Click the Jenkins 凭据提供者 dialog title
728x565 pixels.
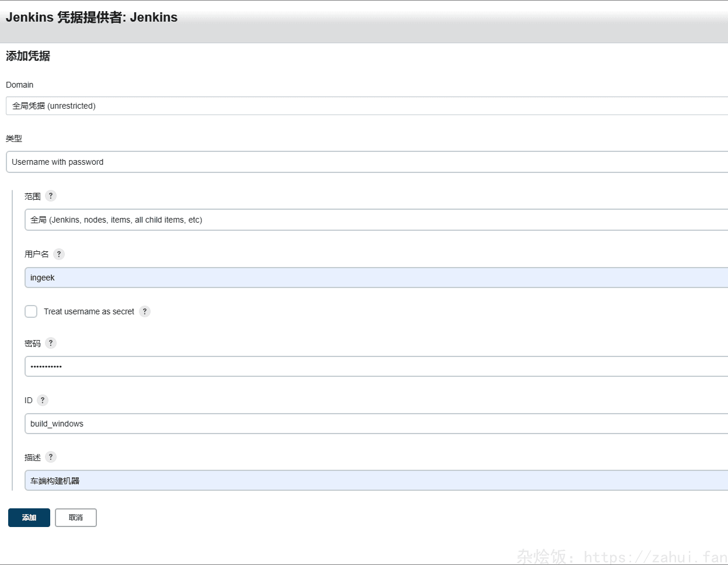tap(92, 18)
